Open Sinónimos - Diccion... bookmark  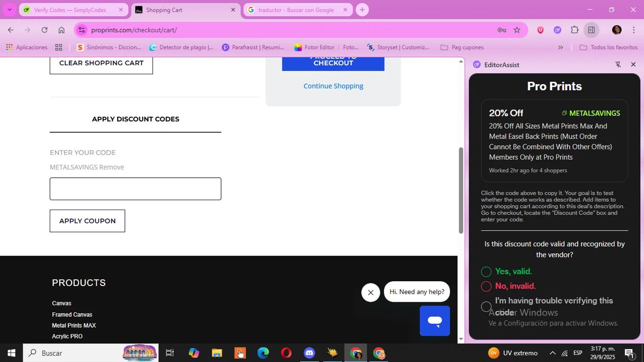[109, 47]
